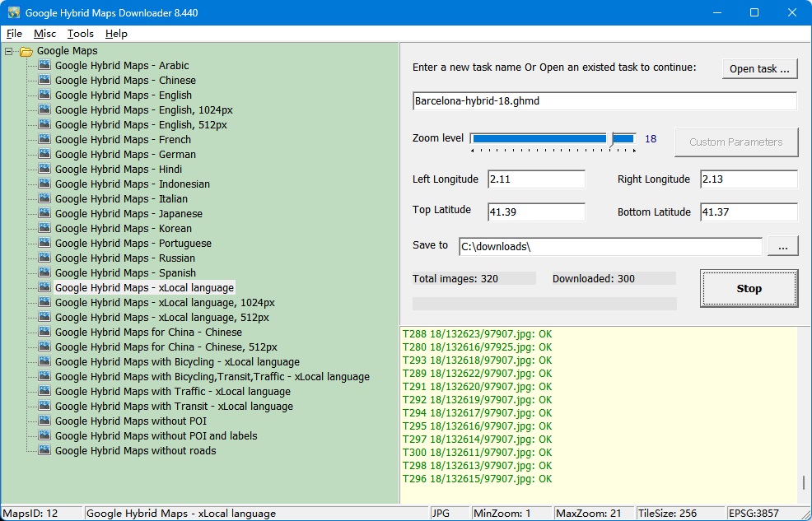Image resolution: width=812 pixels, height=521 pixels.
Task: Click the map icon beside Google Hybrid Maps - Arabic
Action: coord(44,65)
